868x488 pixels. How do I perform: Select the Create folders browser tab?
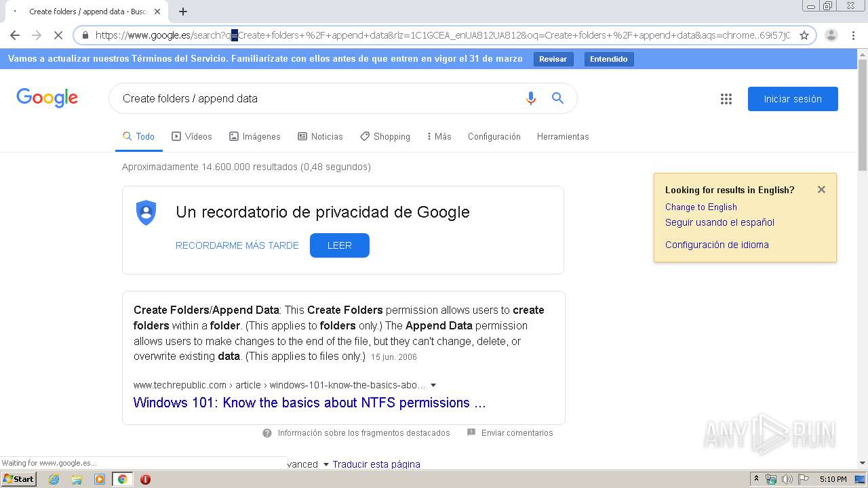(x=85, y=12)
